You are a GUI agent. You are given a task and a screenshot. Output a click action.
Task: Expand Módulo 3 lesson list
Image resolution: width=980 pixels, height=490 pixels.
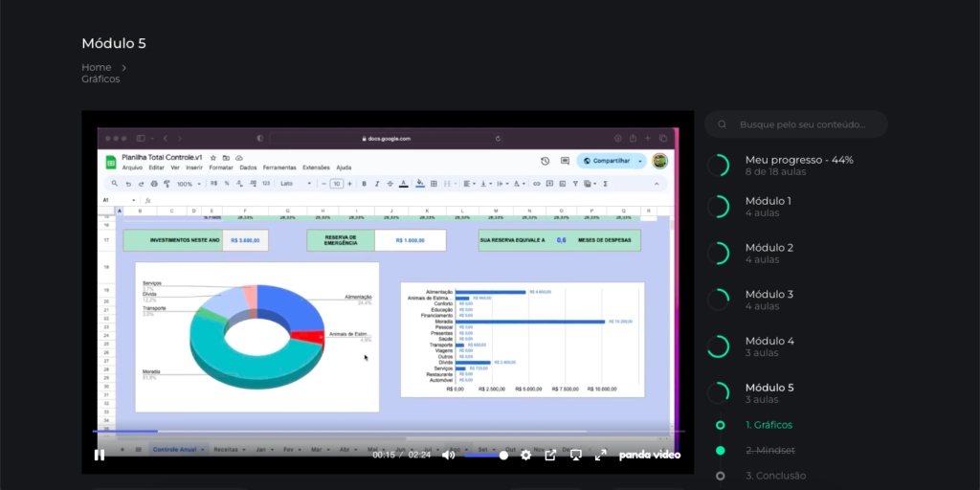tap(768, 300)
